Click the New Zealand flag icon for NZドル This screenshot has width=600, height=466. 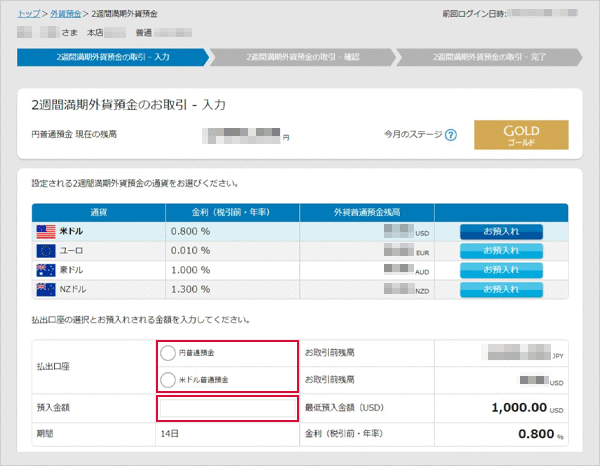[x=46, y=289]
